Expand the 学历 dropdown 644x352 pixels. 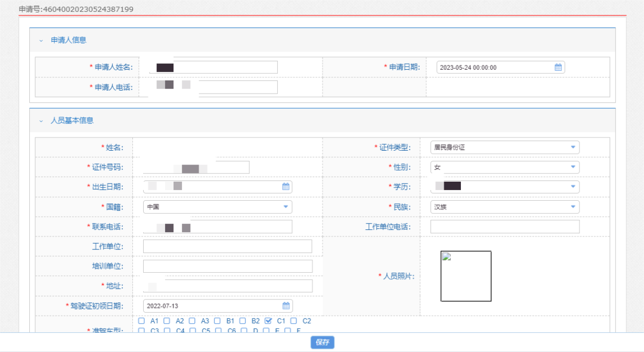pos(572,187)
